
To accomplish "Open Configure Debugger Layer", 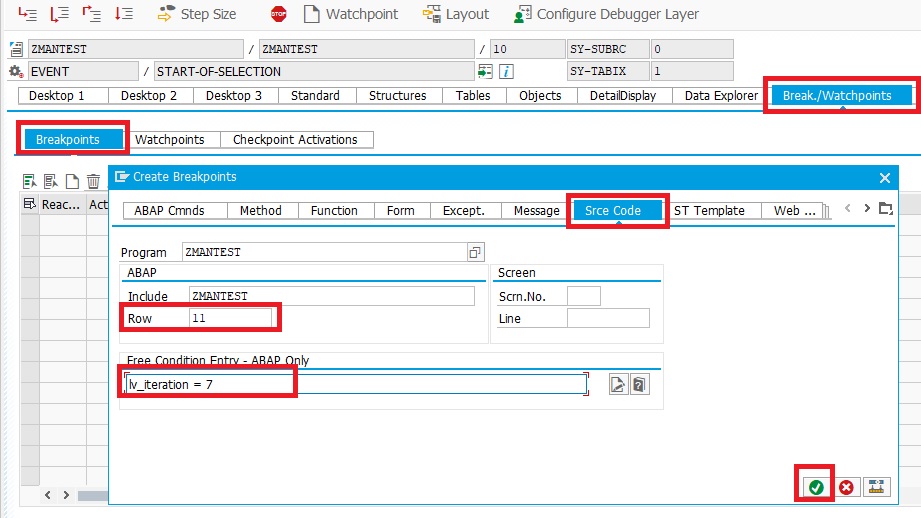I will [606, 14].
